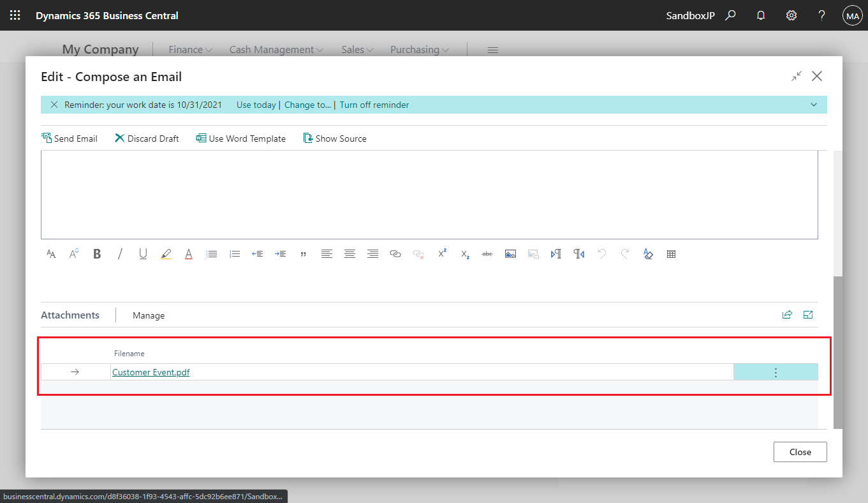Toggle bold formatting in the email editor
Screen dimensions: 868x503
[x=97, y=253]
